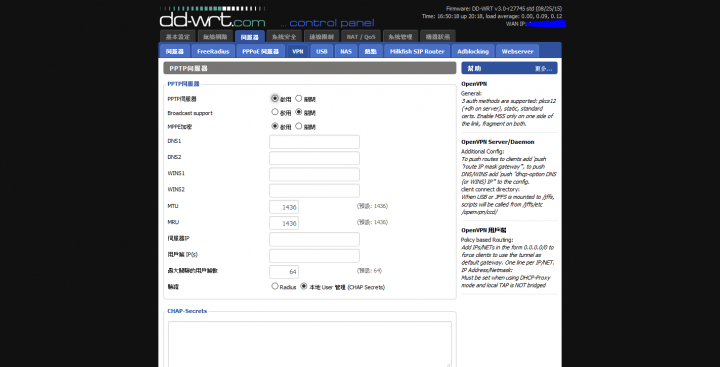Click the PPTP伺服器 section header bar

pos(309,68)
